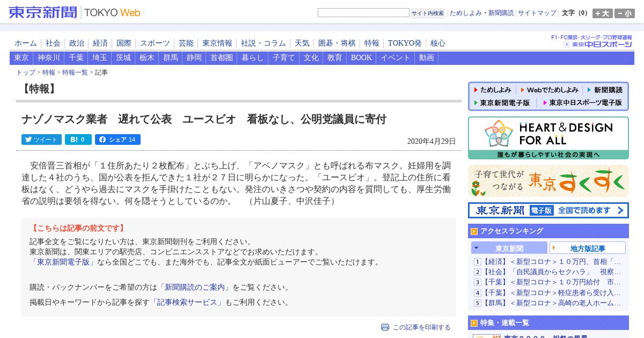Viewport: 644px width, 338px height.
Task: Click この記事を印刷する link
Action: [x=422, y=327]
